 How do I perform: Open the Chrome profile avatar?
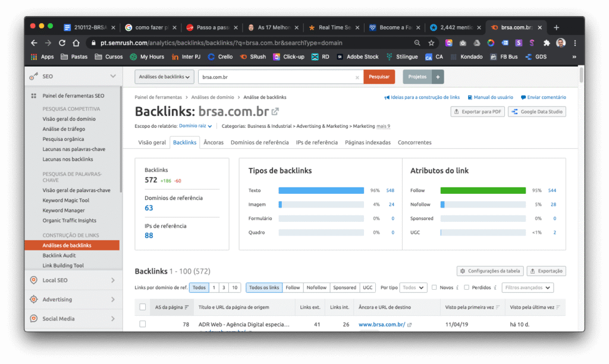click(x=561, y=43)
